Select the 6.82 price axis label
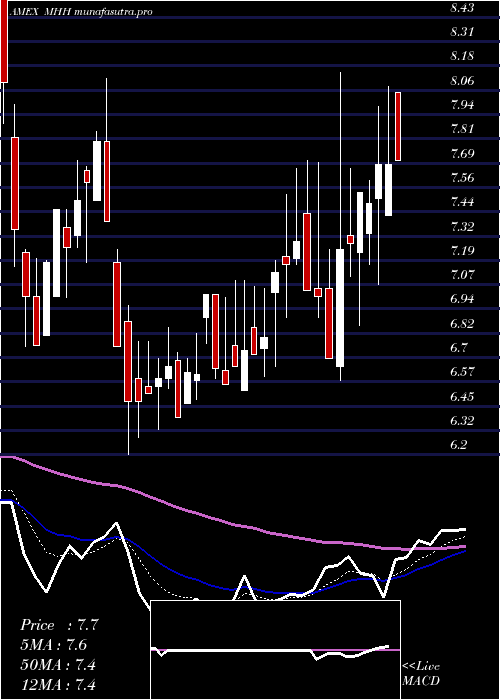 [x=462, y=323]
